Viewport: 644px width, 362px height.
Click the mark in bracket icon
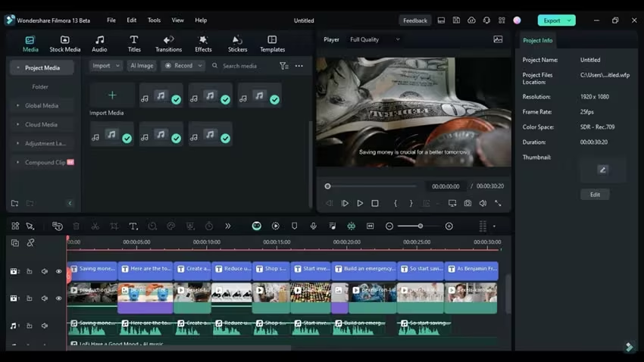click(x=395, y=203)
